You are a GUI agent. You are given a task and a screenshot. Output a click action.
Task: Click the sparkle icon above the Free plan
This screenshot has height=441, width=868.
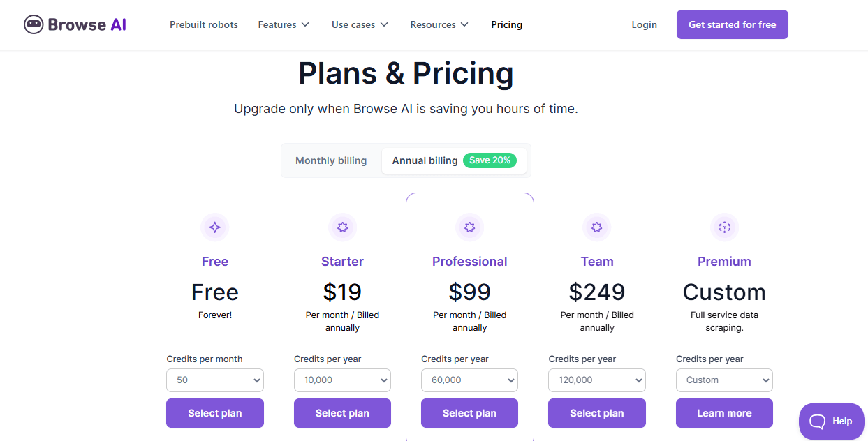[x=214, y=227]
